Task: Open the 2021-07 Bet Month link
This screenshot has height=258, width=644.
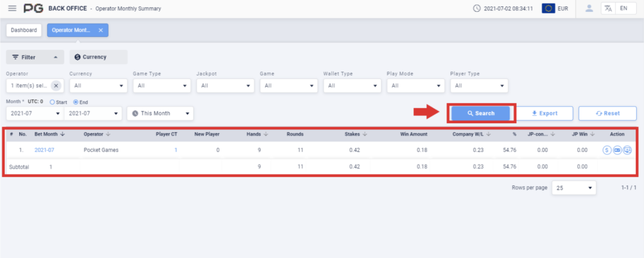Action: (44, 150)
